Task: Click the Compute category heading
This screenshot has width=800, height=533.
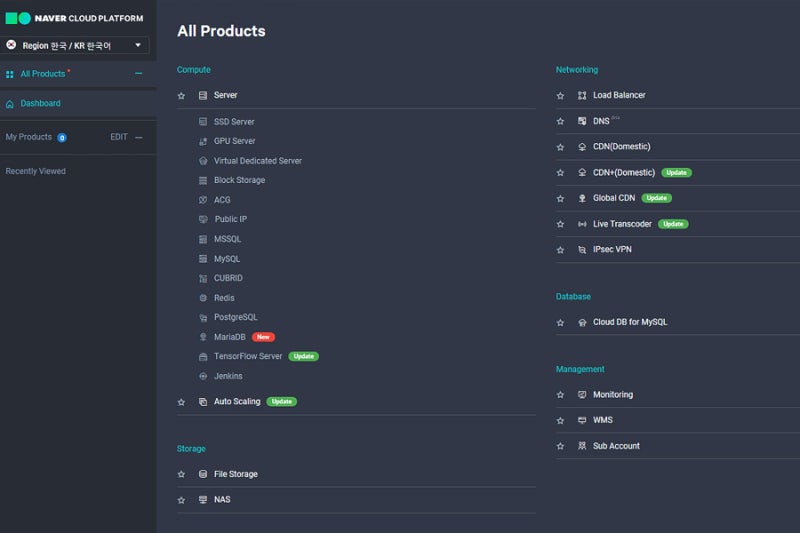Action: click(x=194, y=70)
